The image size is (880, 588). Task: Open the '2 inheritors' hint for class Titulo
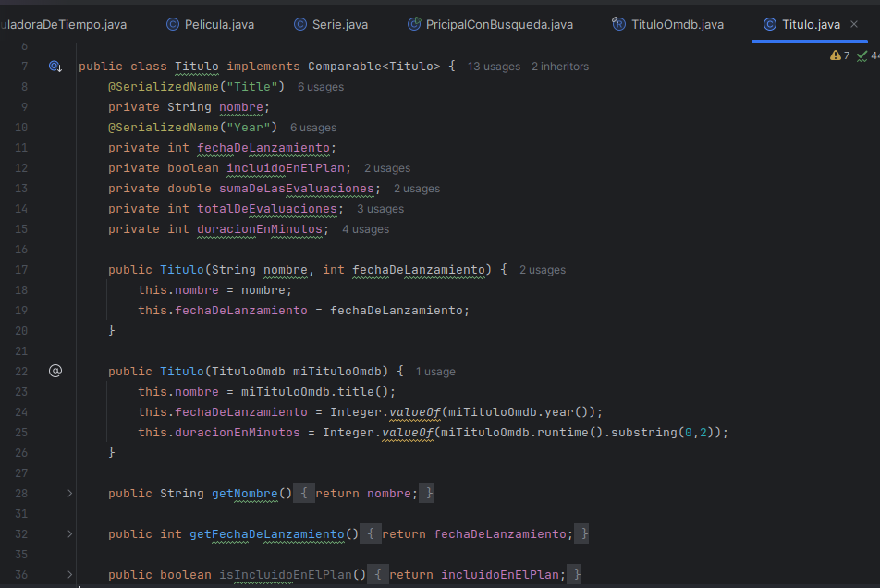[560, 67]
